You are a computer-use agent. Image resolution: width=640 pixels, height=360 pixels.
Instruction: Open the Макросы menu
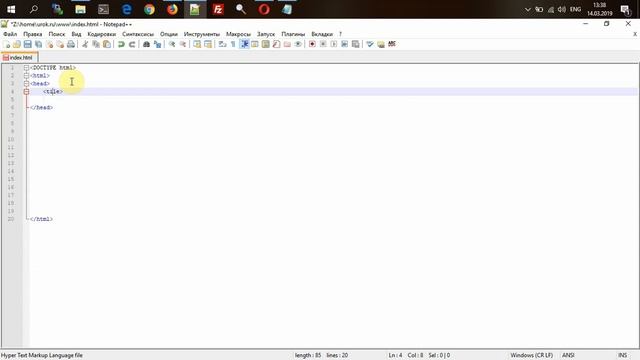pyautogui.click(x=238, y=34)
